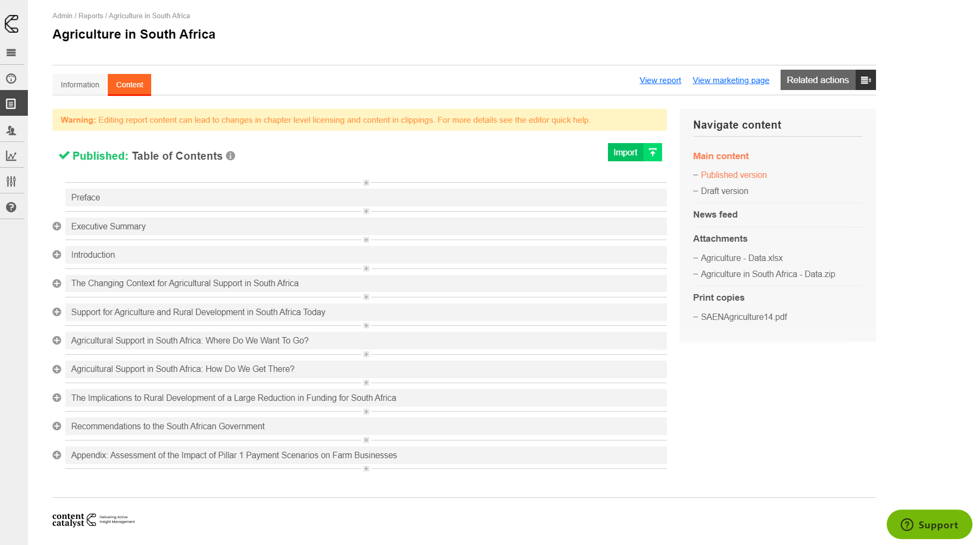Click the help question mark sidebar icon
This screenshot has height=545, width=980.
pos(11,207)
